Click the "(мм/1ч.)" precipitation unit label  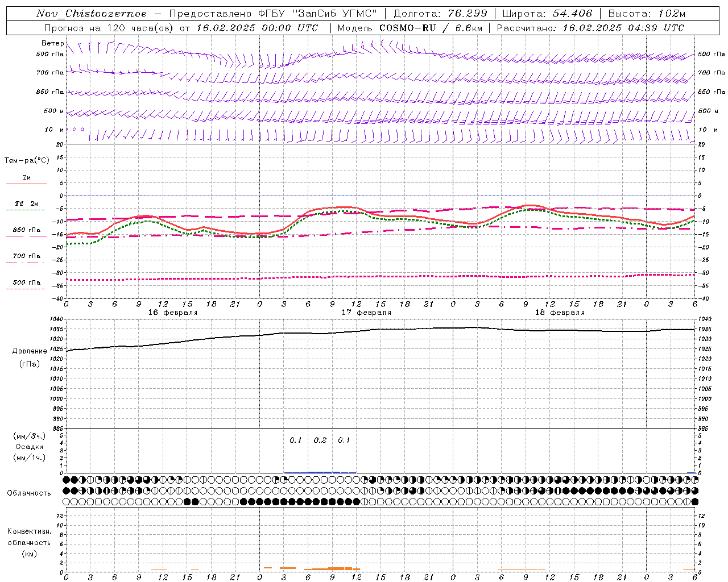(30, 458)
